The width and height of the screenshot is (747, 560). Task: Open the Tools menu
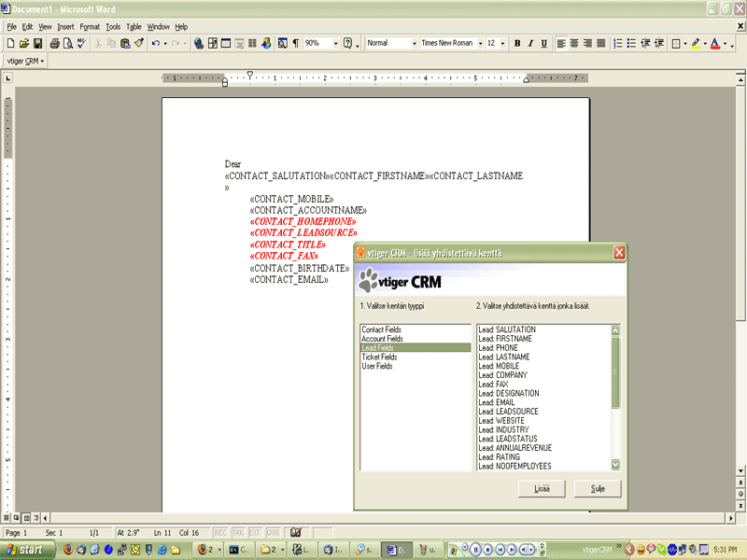113,27
